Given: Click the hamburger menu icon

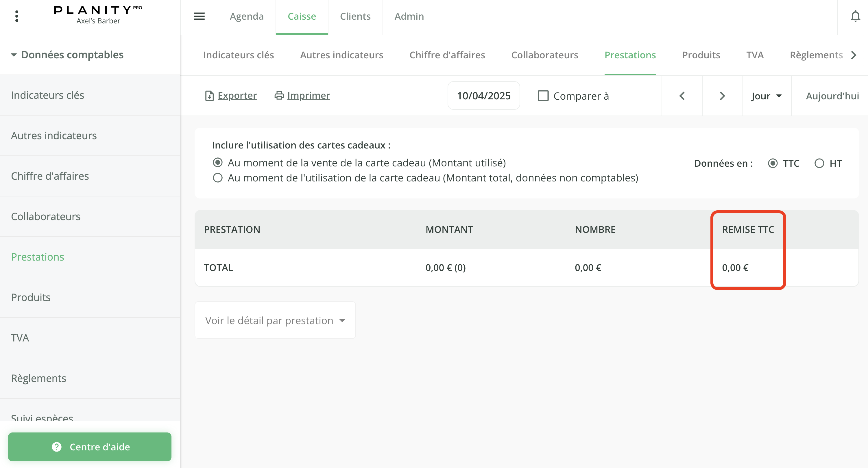Looking at the screenshot, I should point(199,16).
